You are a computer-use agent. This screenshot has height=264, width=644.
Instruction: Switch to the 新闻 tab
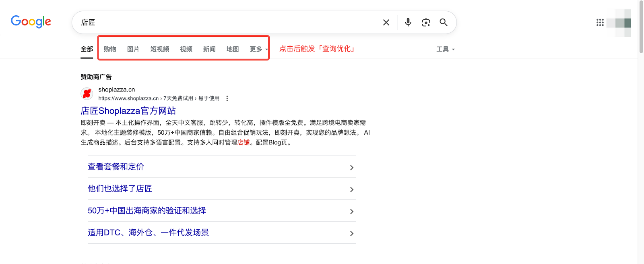click(x=209, y=49)
